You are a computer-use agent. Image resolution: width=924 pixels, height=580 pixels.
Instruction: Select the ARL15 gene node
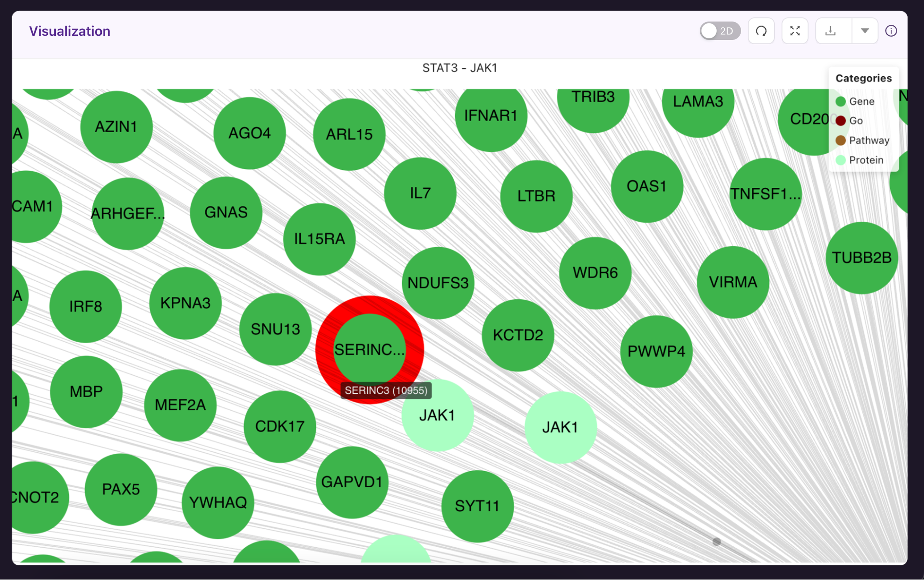[x=349, y=135]
